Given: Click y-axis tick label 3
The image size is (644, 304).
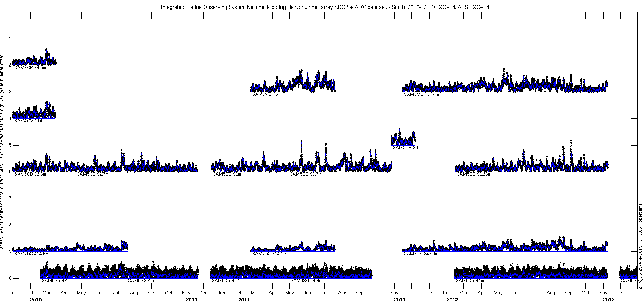Looking at the screenshot, I should click(x=10, y=92).
